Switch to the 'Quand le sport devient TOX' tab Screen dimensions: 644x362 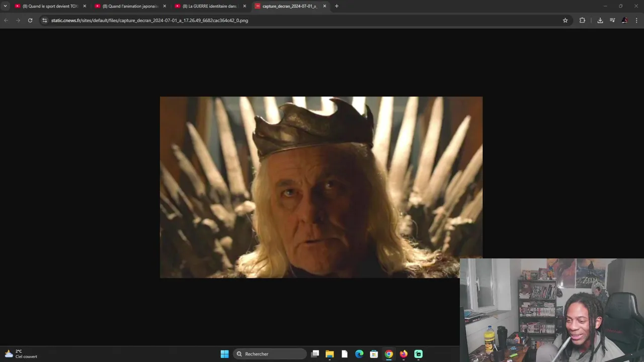point(50,6)
